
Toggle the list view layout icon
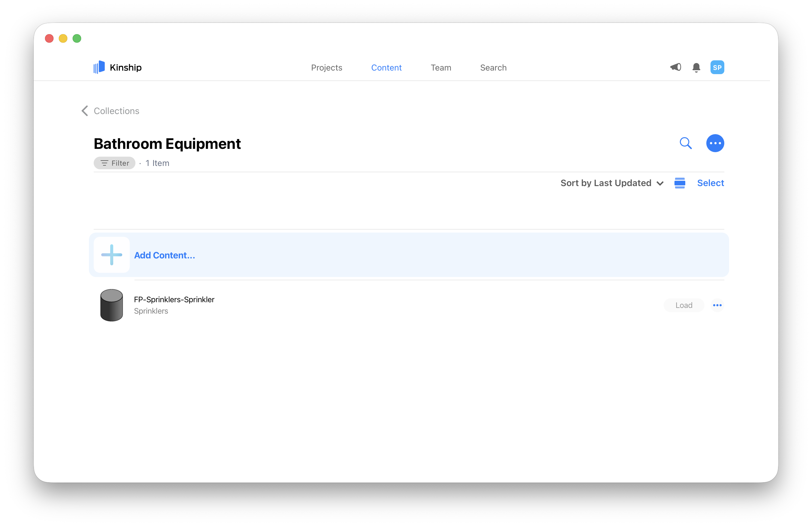tap(680, 183)
